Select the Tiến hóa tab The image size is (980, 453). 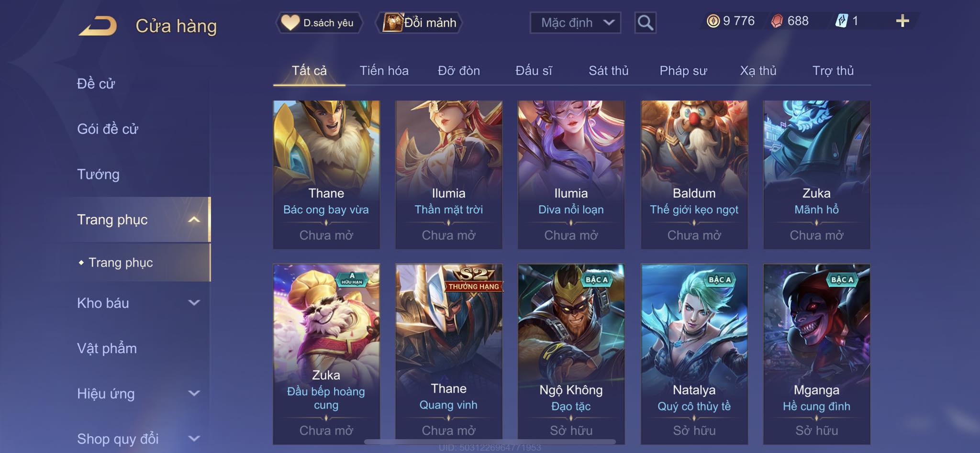point(384,71)
